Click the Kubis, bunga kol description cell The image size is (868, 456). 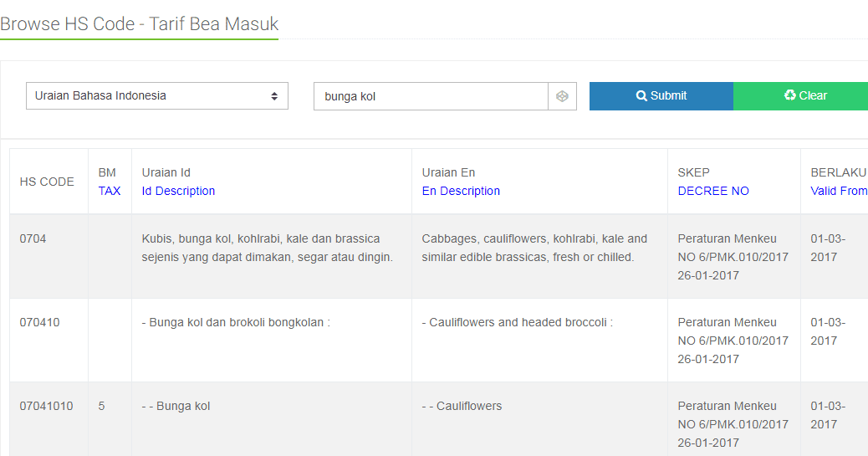click(267, 248)
